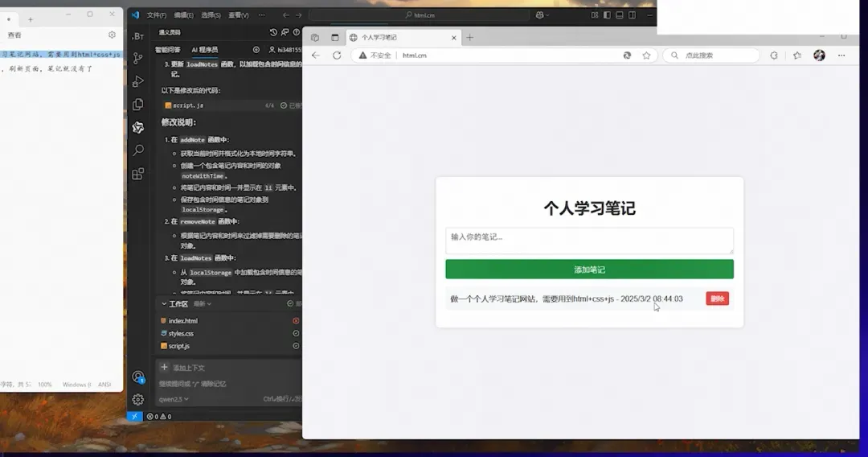
Task: Click the browser workspaces icon left of tabs
Action: tap(315, 38)
